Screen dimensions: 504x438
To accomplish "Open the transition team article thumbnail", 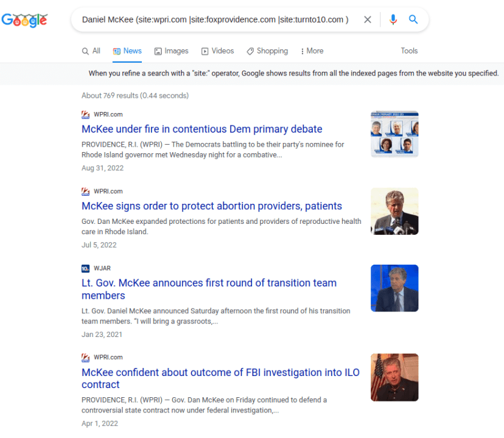I will pos(394,288).
